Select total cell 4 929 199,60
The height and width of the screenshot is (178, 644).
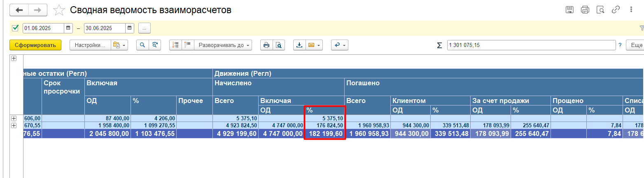coord(236,133)
